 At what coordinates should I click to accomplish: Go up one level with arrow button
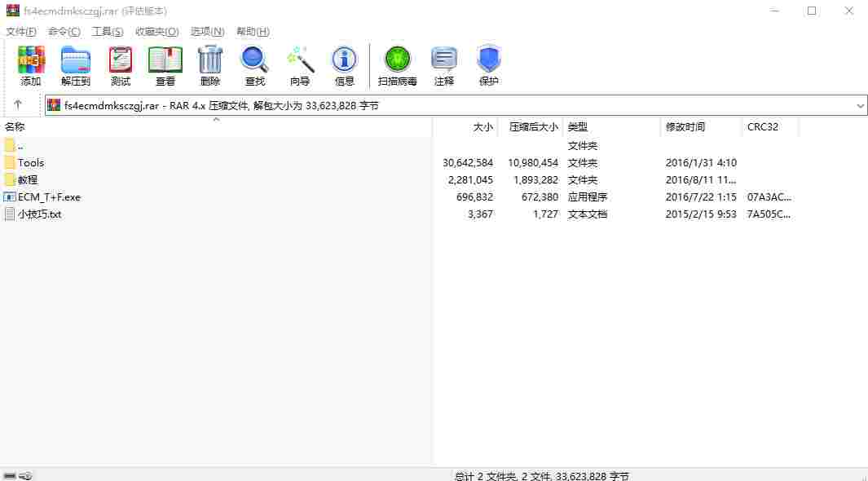click(x=18, y=104)
